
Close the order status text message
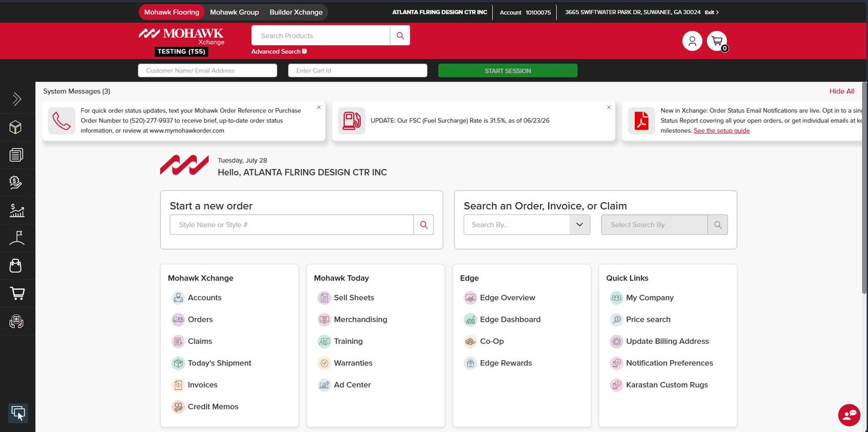click(x=319, y=107)
